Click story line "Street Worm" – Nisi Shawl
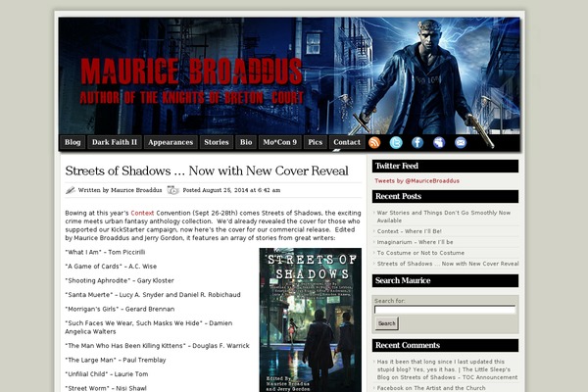This screenshot has height=392, width=588. tap(106, 389)
